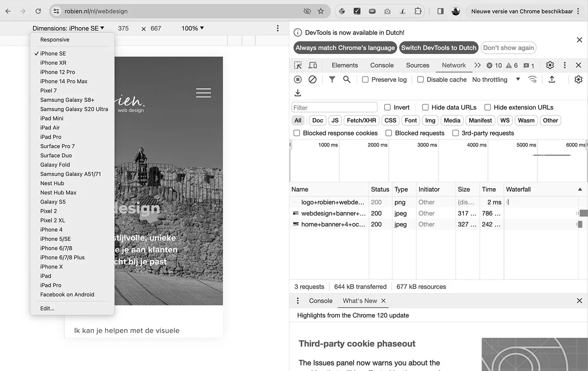Expand hidden panels with the chevron
This screenshot has height=371, width=588.
477,65
